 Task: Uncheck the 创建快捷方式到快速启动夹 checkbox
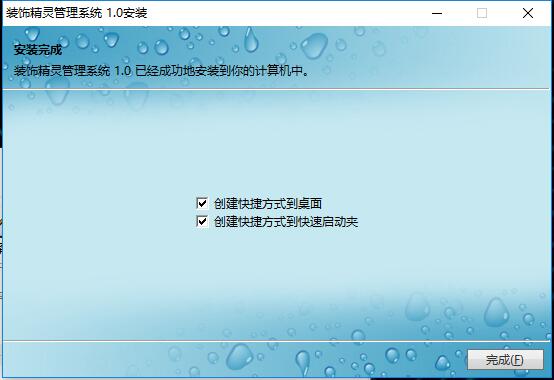(x=202, y=222)
